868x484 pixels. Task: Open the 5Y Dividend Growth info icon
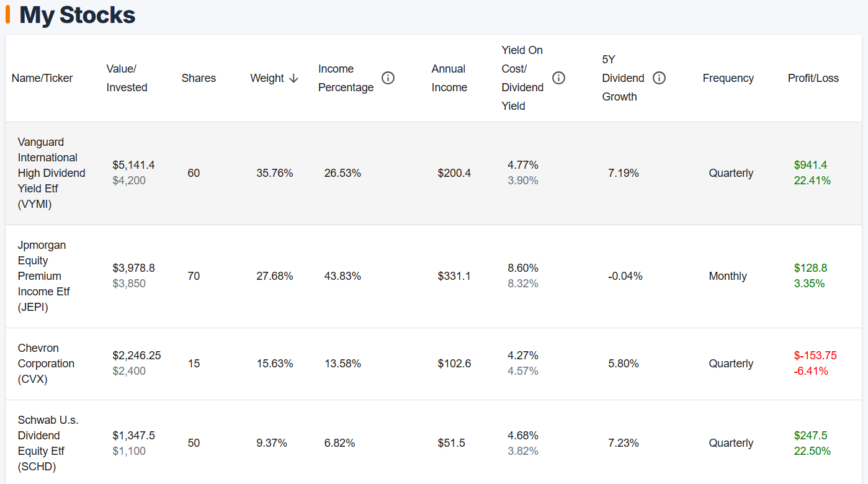[659, 78]
